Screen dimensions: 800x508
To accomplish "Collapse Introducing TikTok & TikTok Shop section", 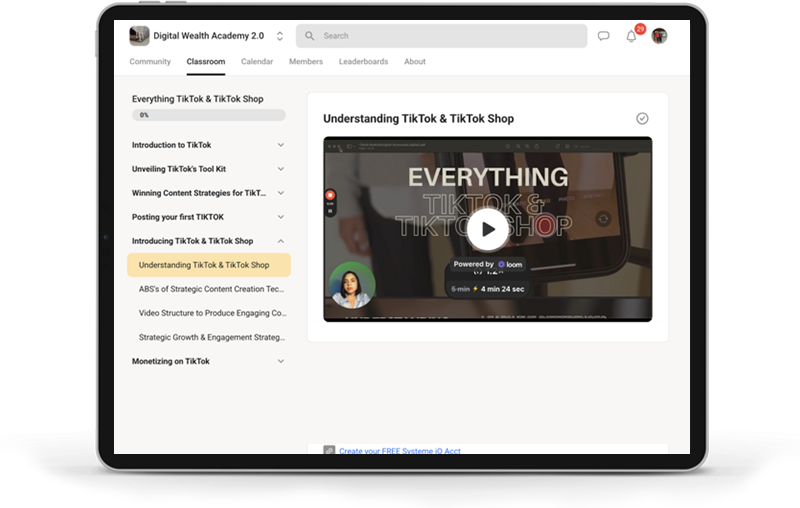I will (281, 241).
